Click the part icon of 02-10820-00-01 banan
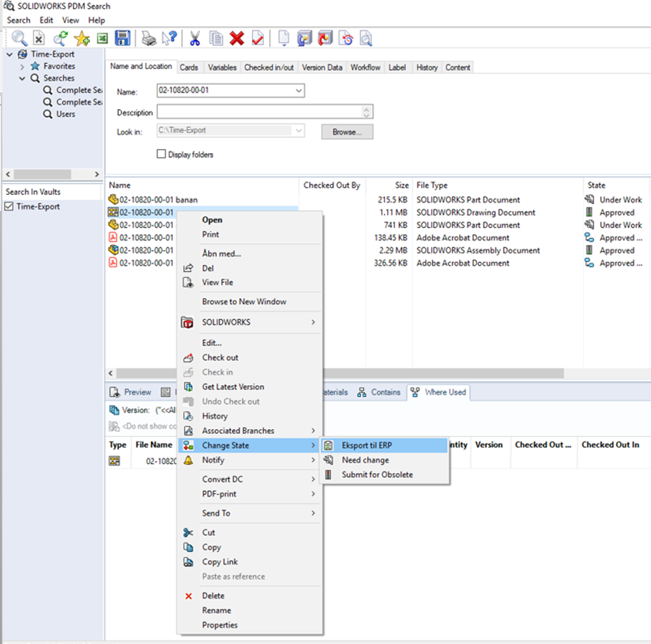This screenshot has width=651, height=644. coord(113,200)
